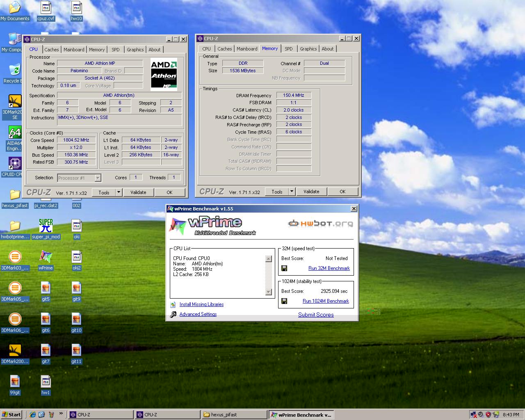Open the hexus_pifast folder icon
Screen dimensions: 525x420
tap(15, 199)
